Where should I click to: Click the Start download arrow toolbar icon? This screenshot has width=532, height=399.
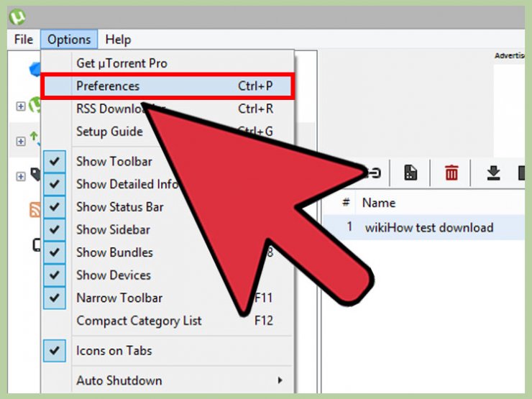[493, 173]
